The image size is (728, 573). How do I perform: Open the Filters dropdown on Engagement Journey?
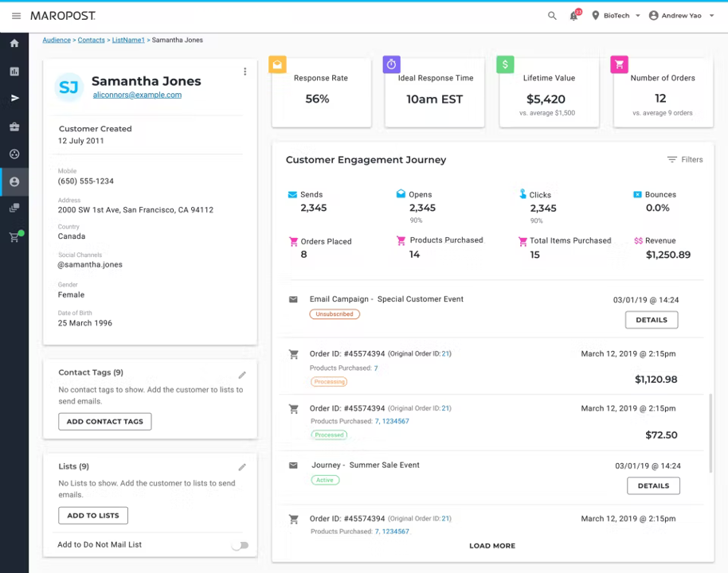685,159
